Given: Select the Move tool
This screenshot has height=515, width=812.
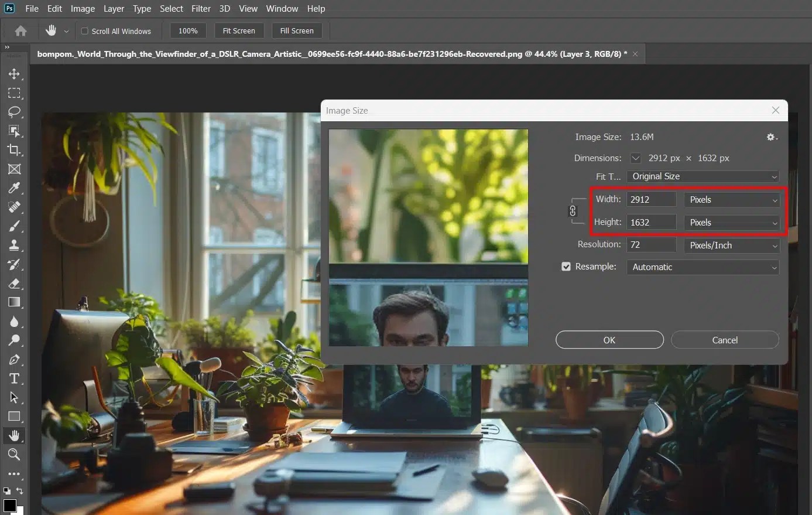Looking at the screenshot, I should click(x=14, y=74).
